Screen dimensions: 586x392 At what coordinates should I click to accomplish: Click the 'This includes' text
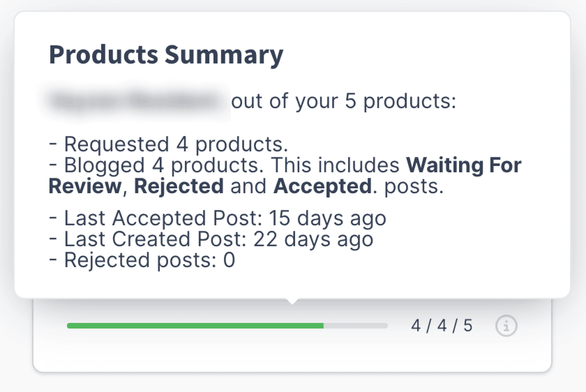point(335,165)
